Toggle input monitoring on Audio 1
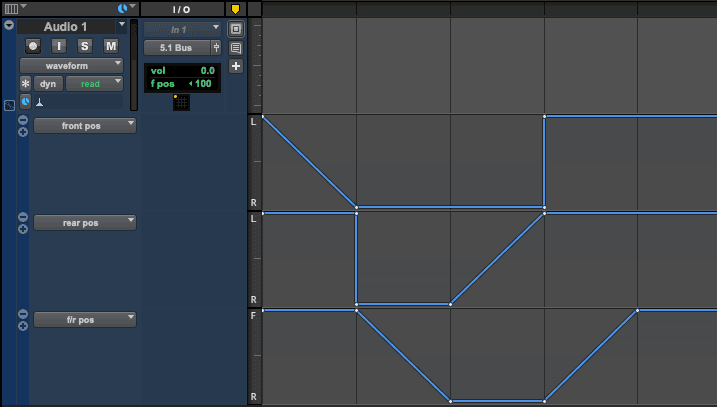This screenshot has width=717, height=407. tap(59, 45)
